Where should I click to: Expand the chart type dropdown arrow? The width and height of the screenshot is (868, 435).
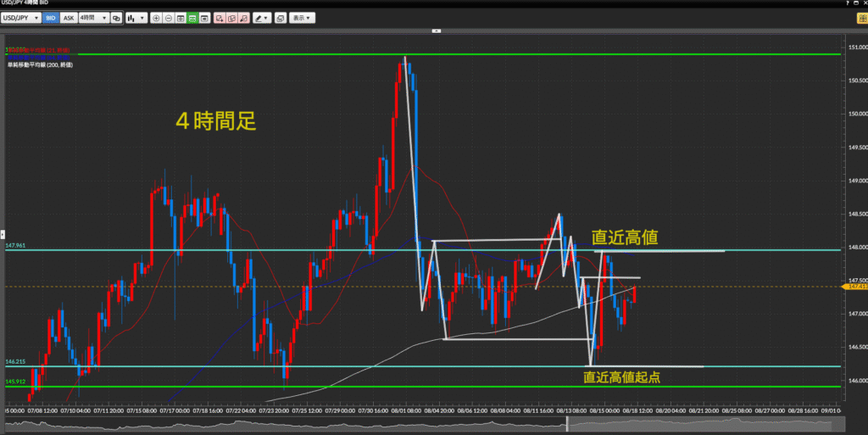(x=142, y=19)
